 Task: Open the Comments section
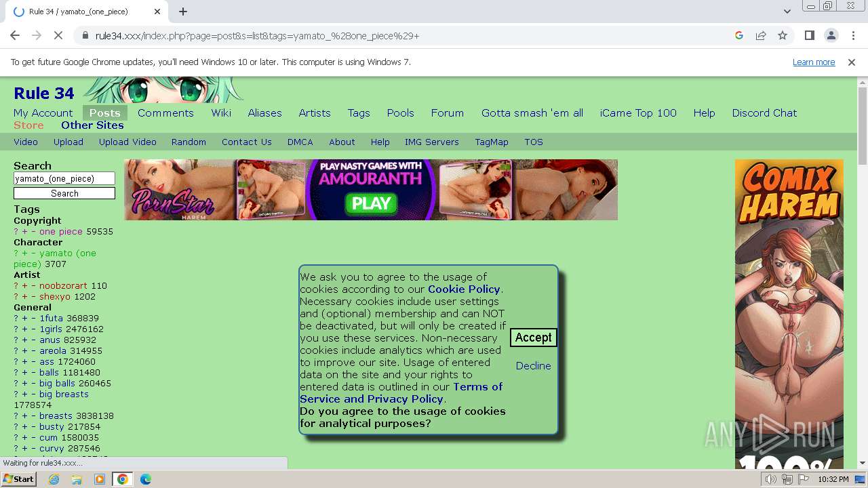(x=165, y=113)
